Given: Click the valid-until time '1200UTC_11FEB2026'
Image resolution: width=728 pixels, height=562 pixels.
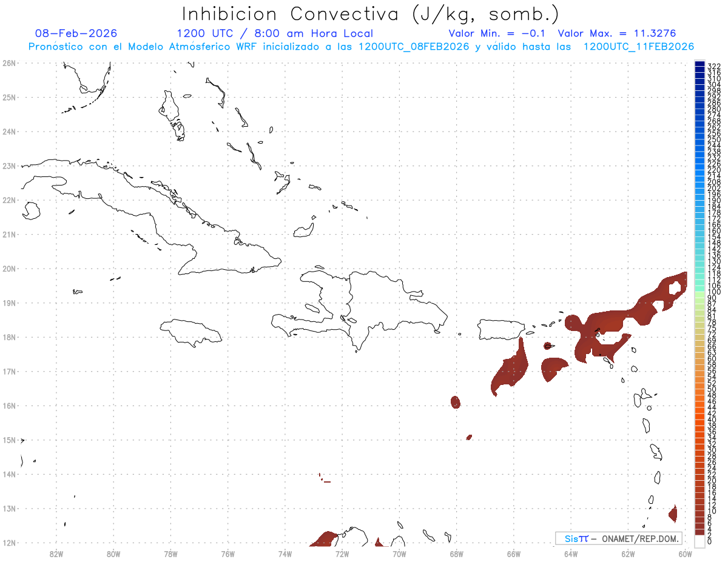Looking at the screenshot, I should [x=639, y=47].
